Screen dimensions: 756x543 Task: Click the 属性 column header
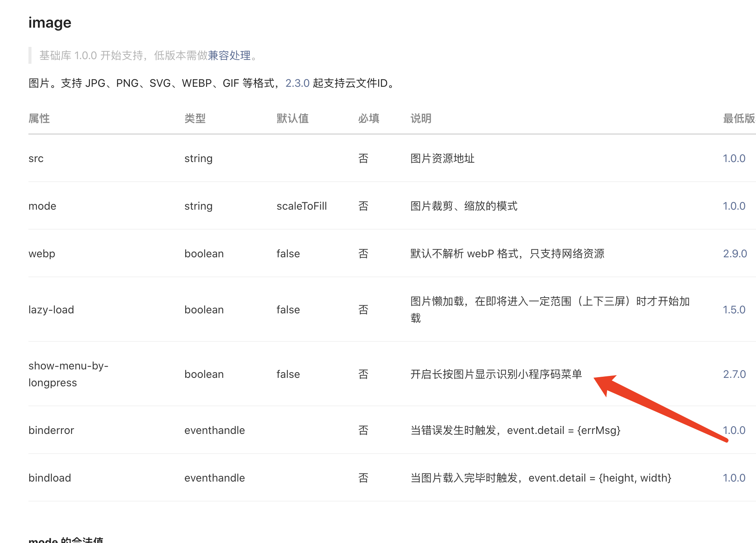(39, 119)
